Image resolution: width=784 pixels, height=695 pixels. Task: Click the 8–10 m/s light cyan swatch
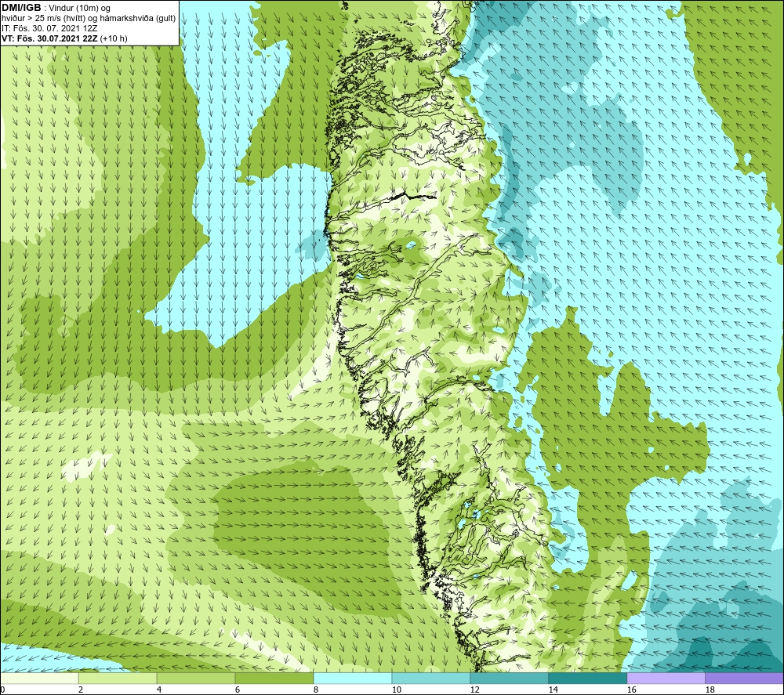(353, 678)
